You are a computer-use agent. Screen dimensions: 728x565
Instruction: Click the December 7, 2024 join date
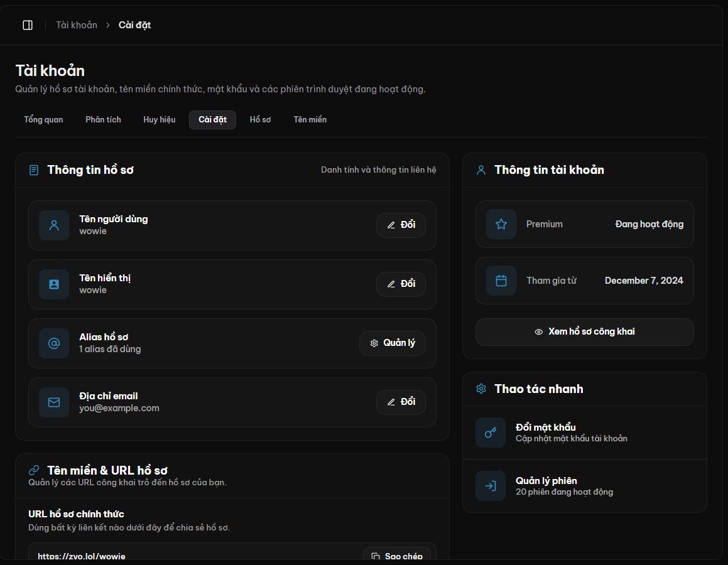pyautogui.click(x=644, y=281)
